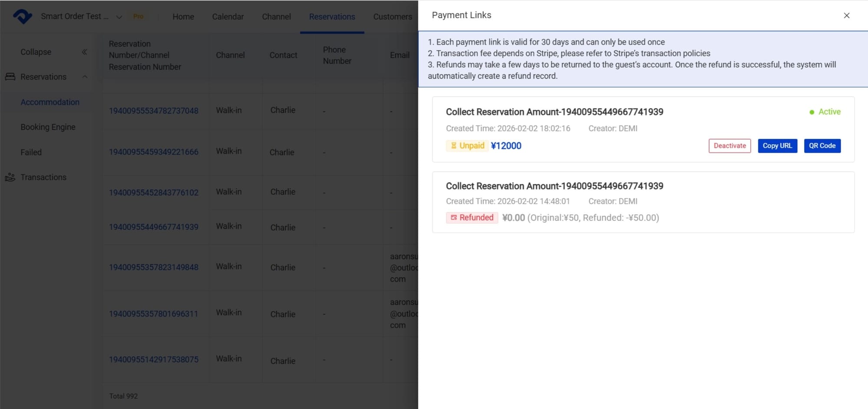The height and width of the screenshot is (409, 868).
Task: Collapse the Reservations submenu chevron
Action: [85, 77]
